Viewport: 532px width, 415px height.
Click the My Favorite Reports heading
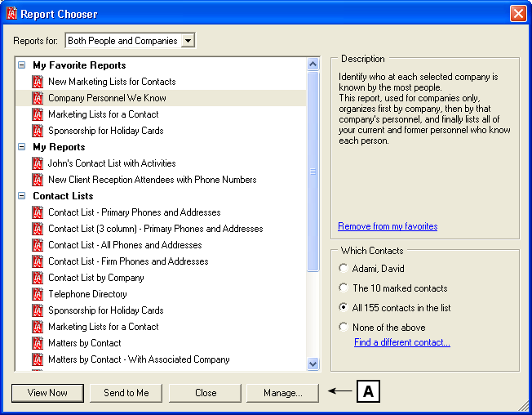pyautogui.click(x=79, y=65)
